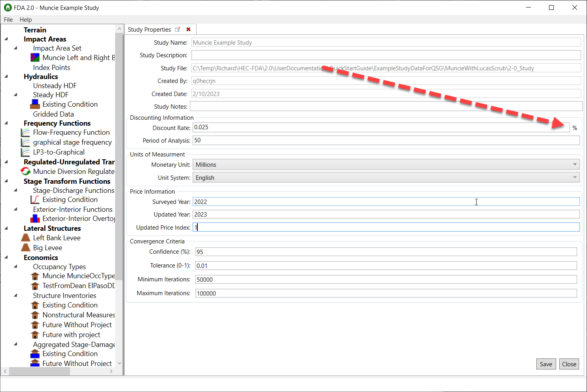
Task: Open the File menu
Action: [x=8, y=19]
